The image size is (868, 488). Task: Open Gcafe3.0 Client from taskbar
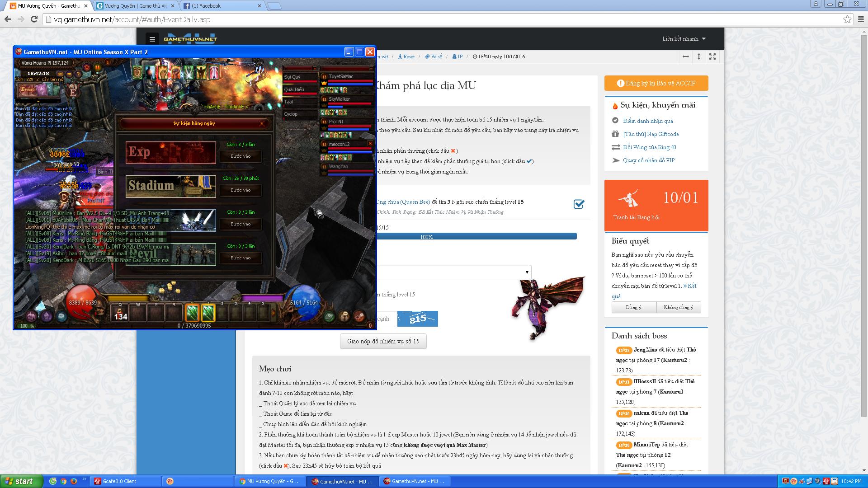125,481
